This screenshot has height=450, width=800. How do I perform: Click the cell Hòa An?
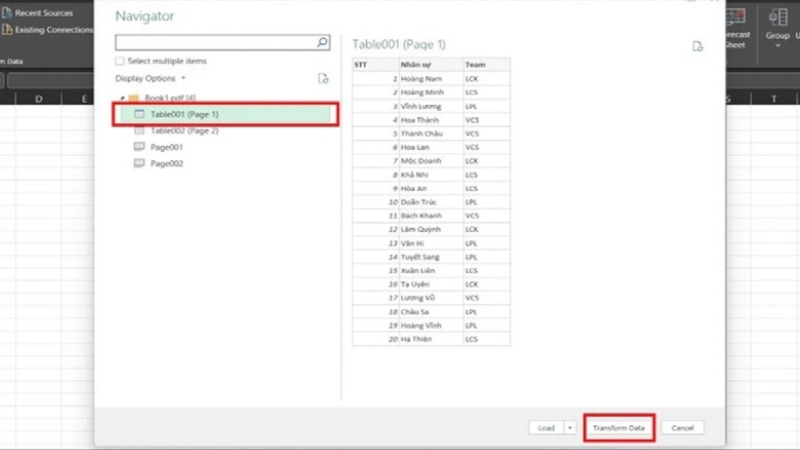coord(431,188)
